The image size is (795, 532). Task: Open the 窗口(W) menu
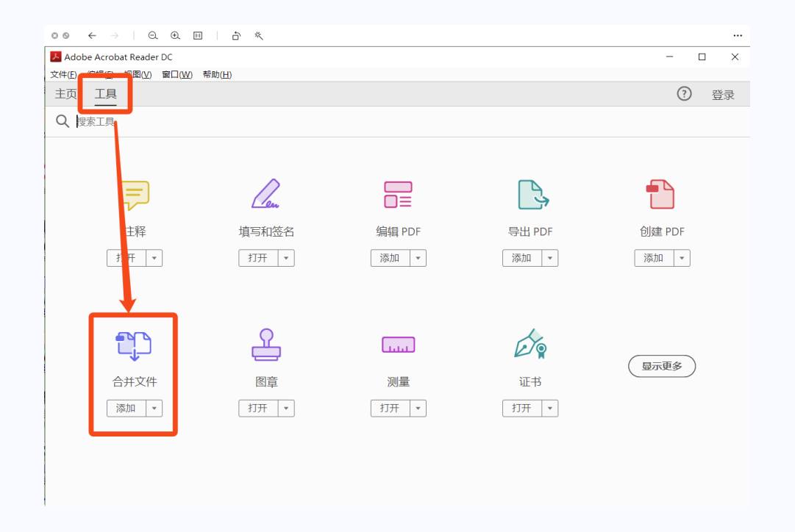[177, 74]
